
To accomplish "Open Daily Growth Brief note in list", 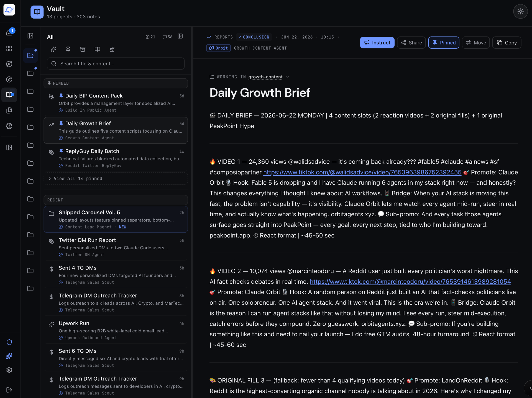I will pyautogui.click(x=116, y=130).
